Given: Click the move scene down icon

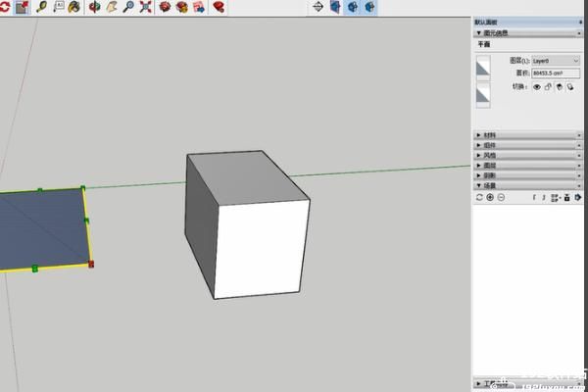Looking at the screenshot, I should (x=544, y=197).
